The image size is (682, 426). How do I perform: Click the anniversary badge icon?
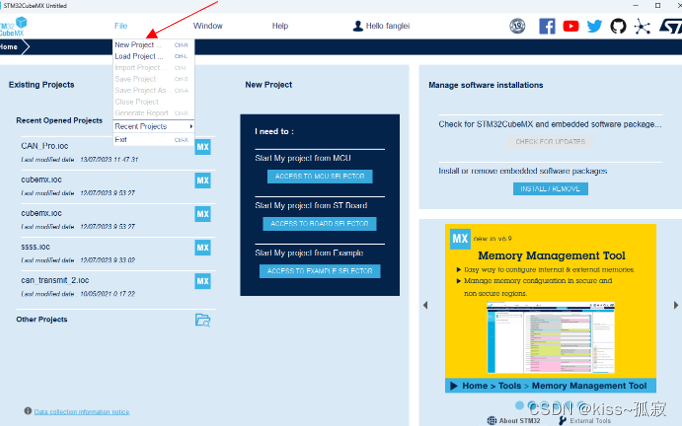coord(517,26)
